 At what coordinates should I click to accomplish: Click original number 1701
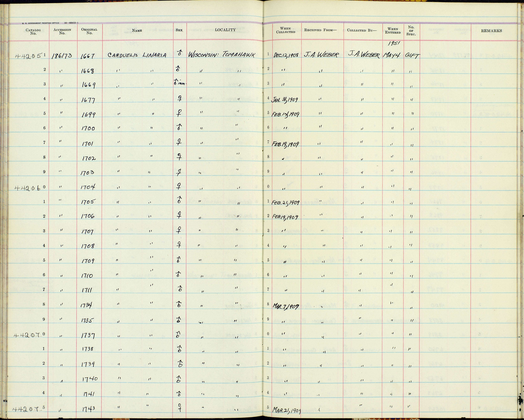point(87,144)
